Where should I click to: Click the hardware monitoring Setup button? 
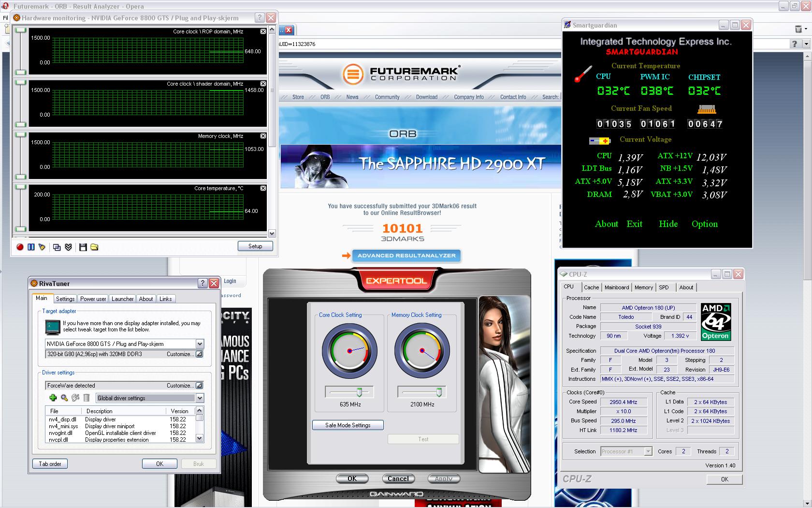click(x=255, y=246)
